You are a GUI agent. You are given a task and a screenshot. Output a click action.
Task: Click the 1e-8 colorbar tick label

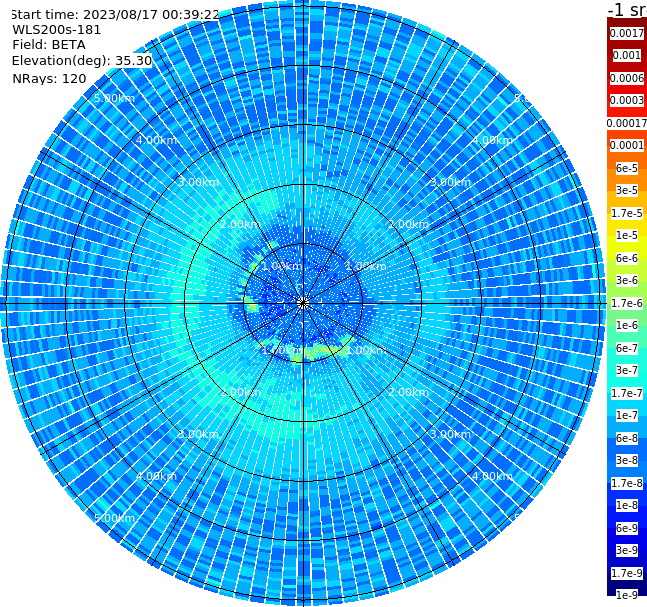pos(627,505)
